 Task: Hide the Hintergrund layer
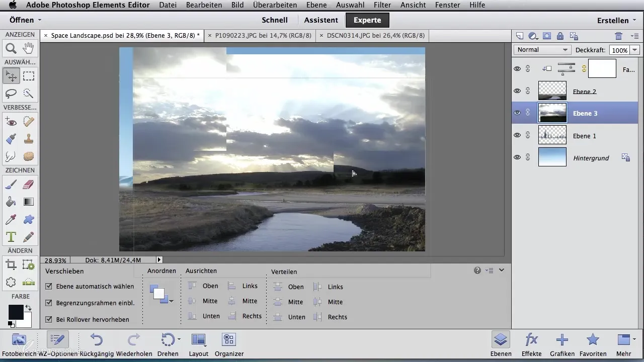pyautogui.click(x=517, y=157)
